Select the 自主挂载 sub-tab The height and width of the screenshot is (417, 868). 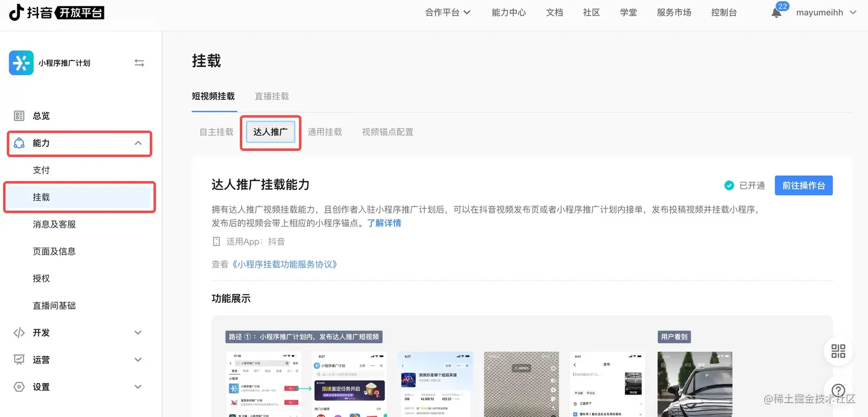click(216, 132)
